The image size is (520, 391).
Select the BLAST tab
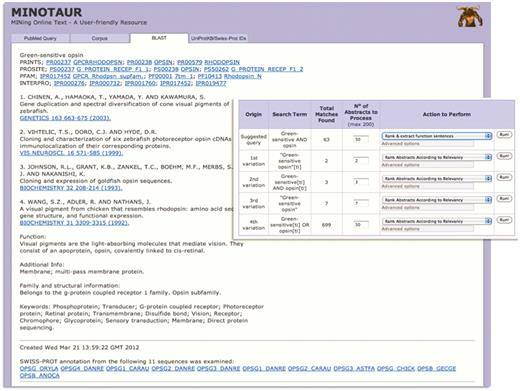159,38
